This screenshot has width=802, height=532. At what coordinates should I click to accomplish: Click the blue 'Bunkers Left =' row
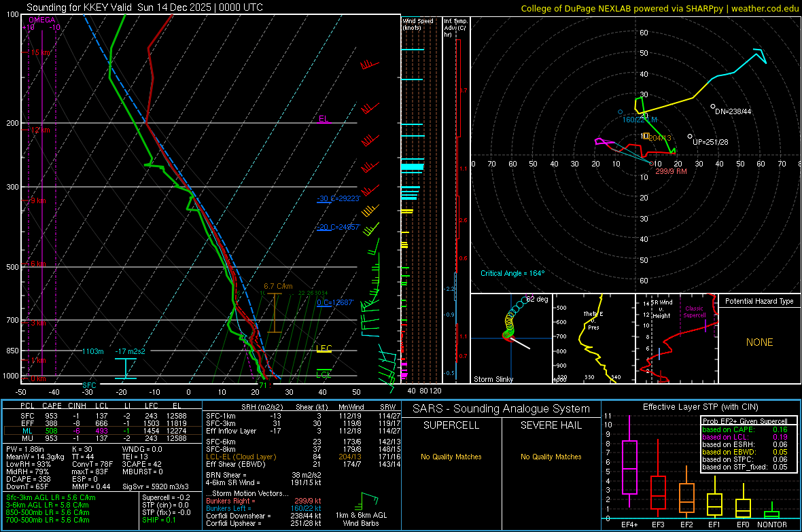(x=264, y=508)
